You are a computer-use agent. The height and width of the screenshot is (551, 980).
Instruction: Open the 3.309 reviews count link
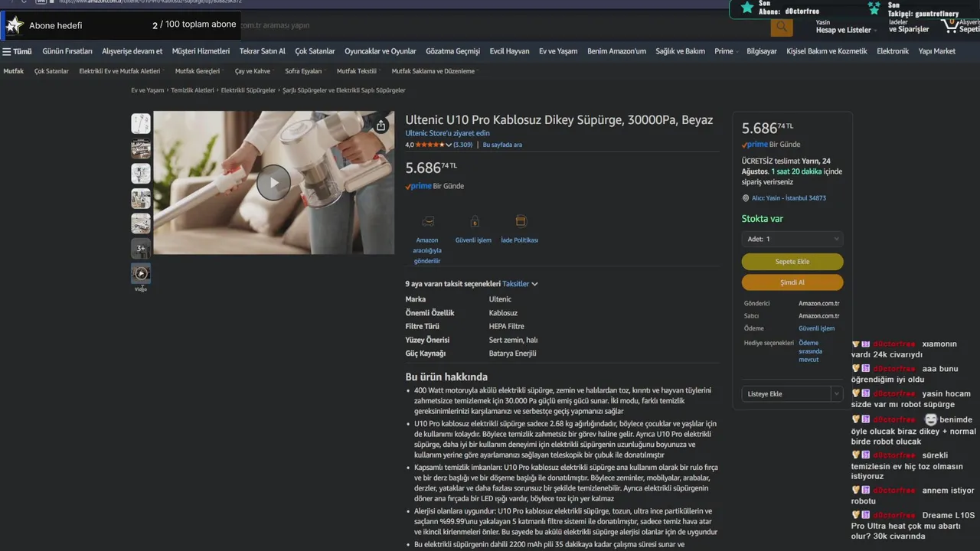[462, 145]
